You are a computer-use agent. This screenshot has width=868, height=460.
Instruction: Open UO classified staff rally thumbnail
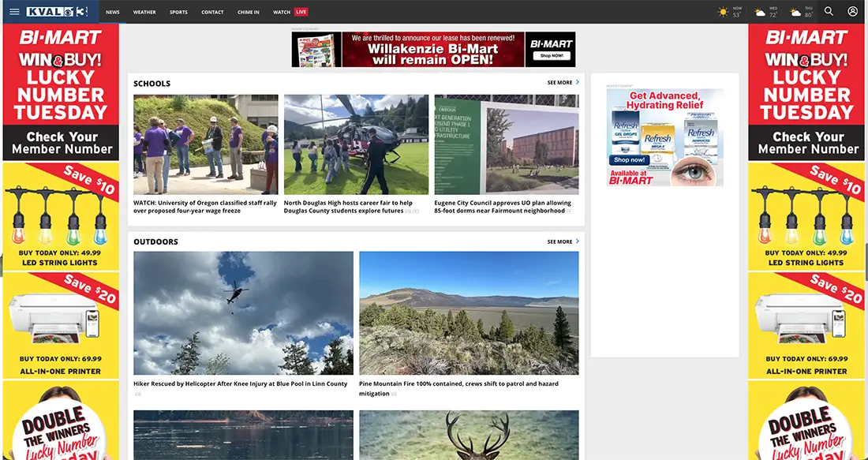[x=206, y=144]
